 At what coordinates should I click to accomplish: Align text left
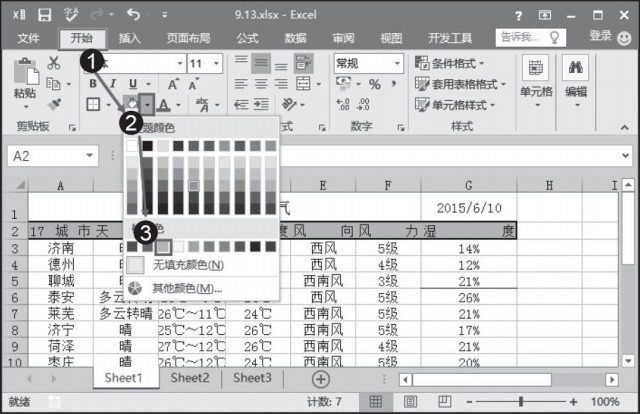(x=241, y=84)
